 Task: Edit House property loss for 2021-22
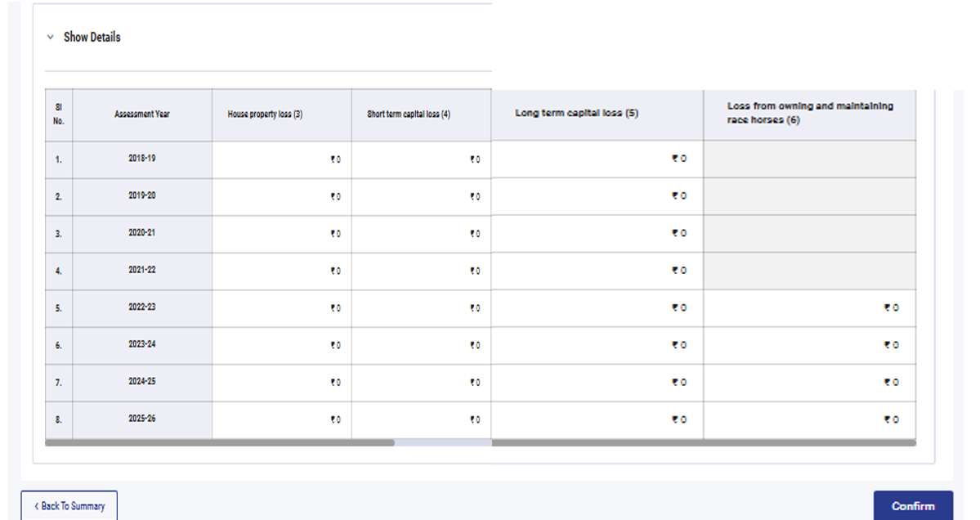tap(282, 271)
